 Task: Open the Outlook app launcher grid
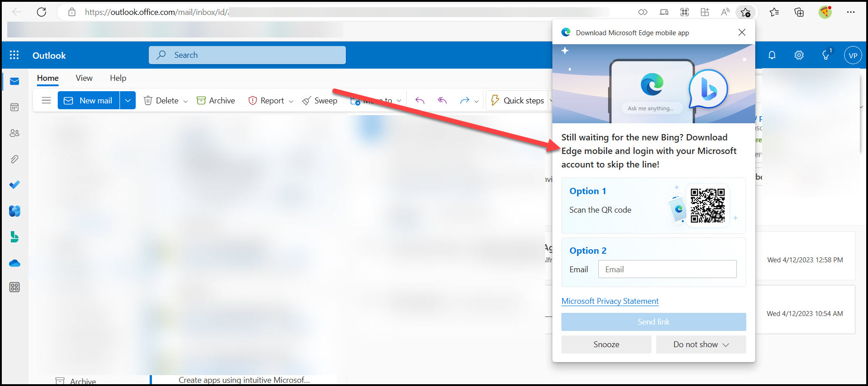14,55
